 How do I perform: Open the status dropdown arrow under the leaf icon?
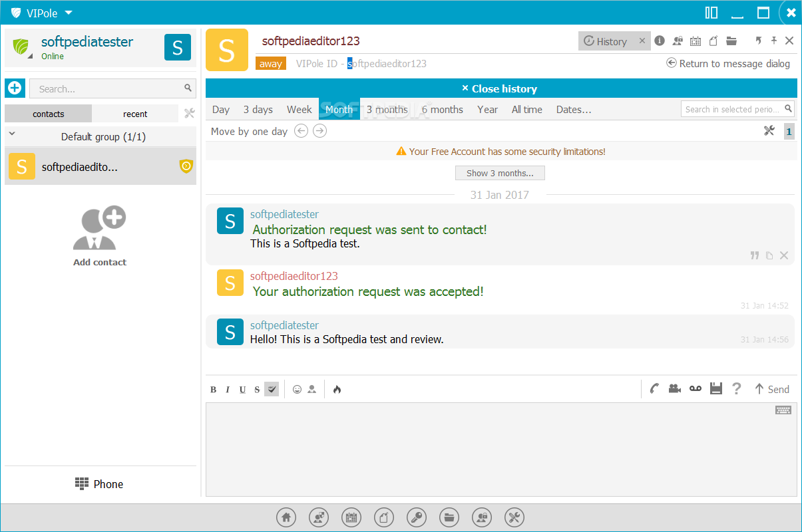click(29, 56)
